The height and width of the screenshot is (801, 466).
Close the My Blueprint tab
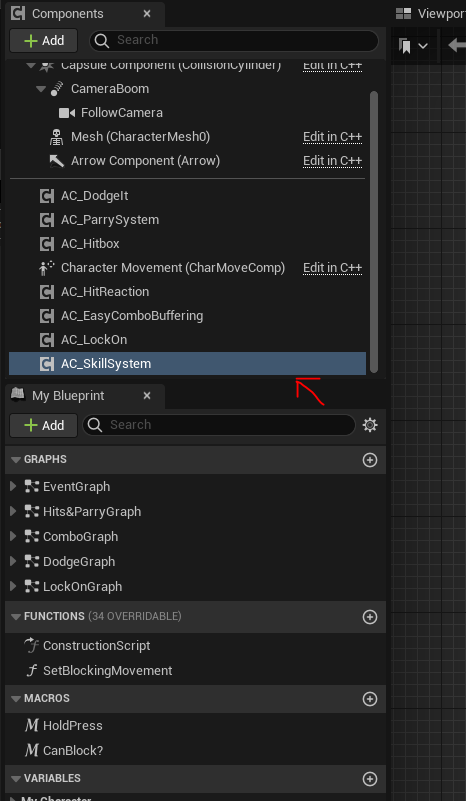[x=147, y=396]
